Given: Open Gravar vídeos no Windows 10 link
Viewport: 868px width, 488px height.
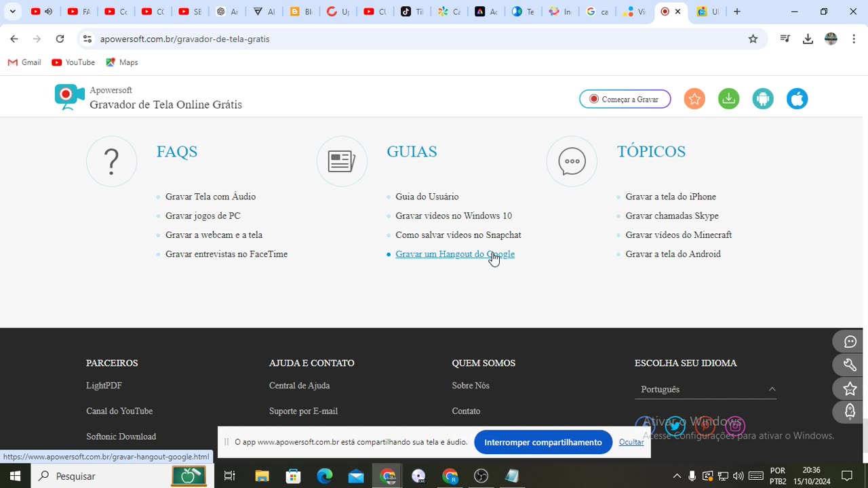Looking at the screenshot, I should 454,216.
